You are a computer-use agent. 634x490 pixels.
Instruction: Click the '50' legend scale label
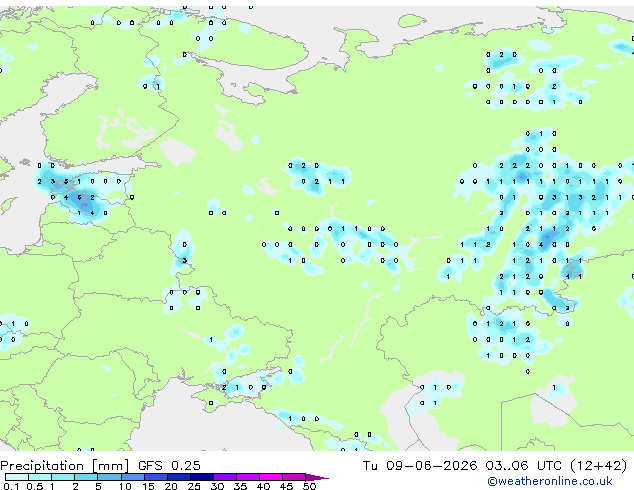click(310, 486)
